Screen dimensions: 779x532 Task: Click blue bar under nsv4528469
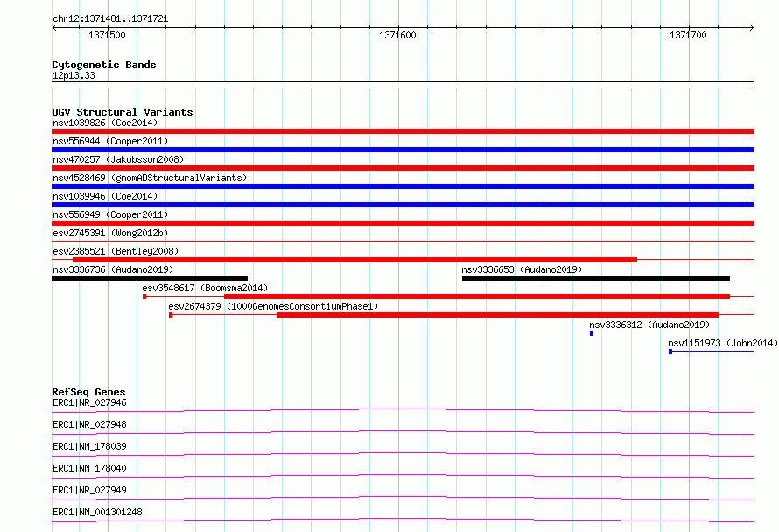(403, 186)
